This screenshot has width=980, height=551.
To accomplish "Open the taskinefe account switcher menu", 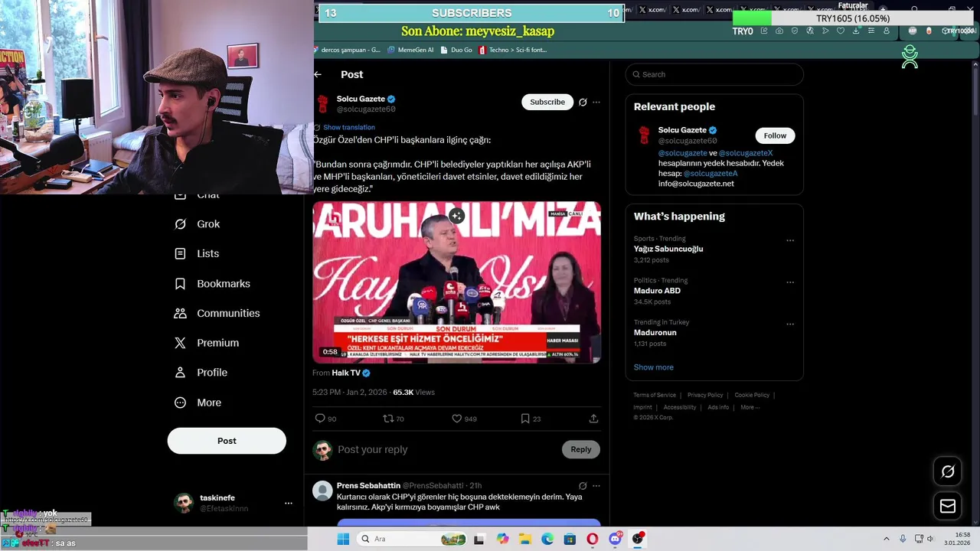I will coord(288,503).
